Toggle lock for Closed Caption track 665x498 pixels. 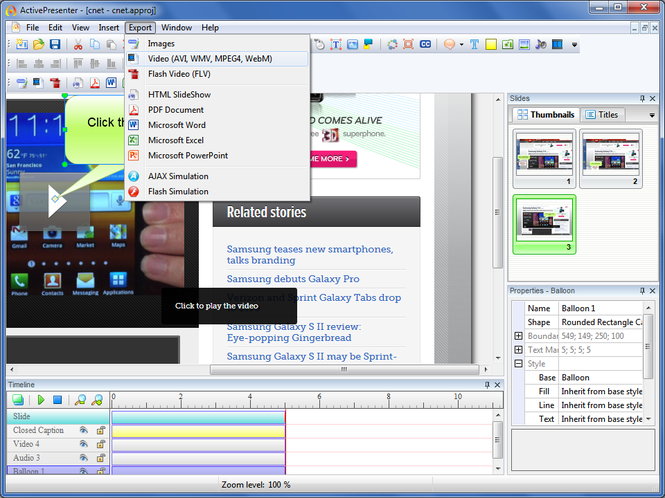[101, 430]
